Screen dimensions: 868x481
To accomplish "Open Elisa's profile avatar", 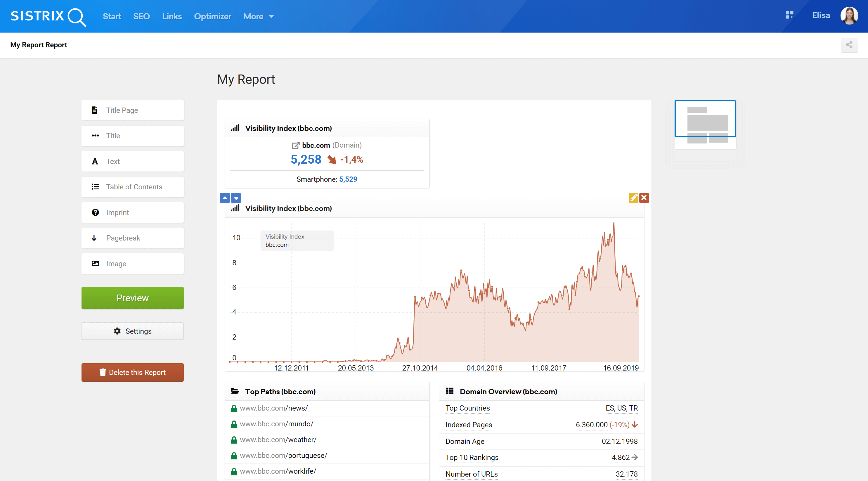I will tap(849, 16).
